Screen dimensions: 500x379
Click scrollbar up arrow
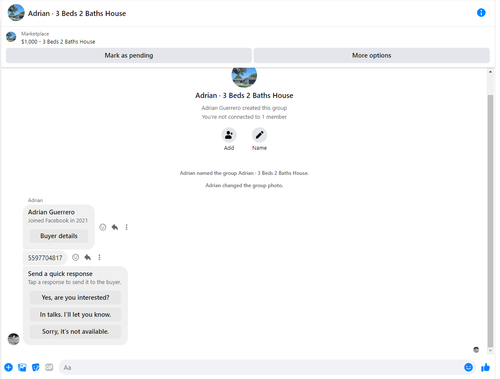[x=490, y=72]
